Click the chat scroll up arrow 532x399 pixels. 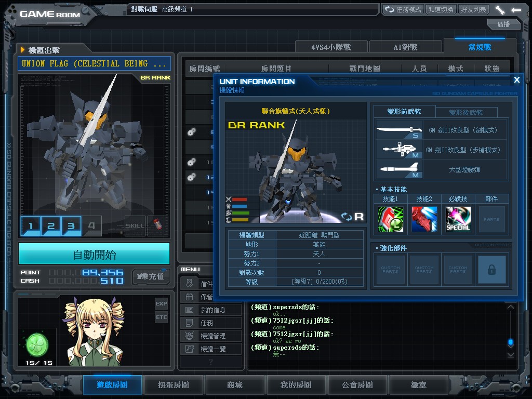(511, 307)
